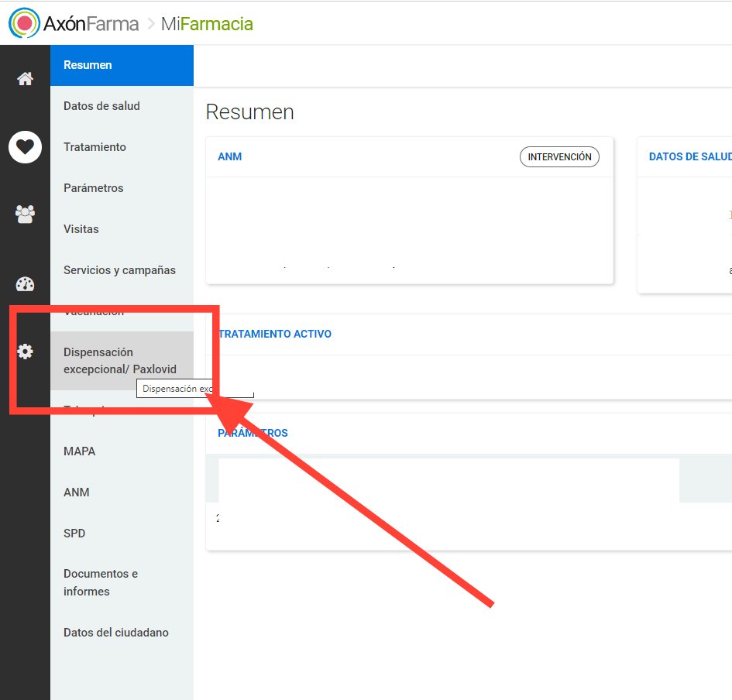732x700 pixels.
Task: Select Dispensación excepcional/ Paxlovid
Action: [122, 361]
